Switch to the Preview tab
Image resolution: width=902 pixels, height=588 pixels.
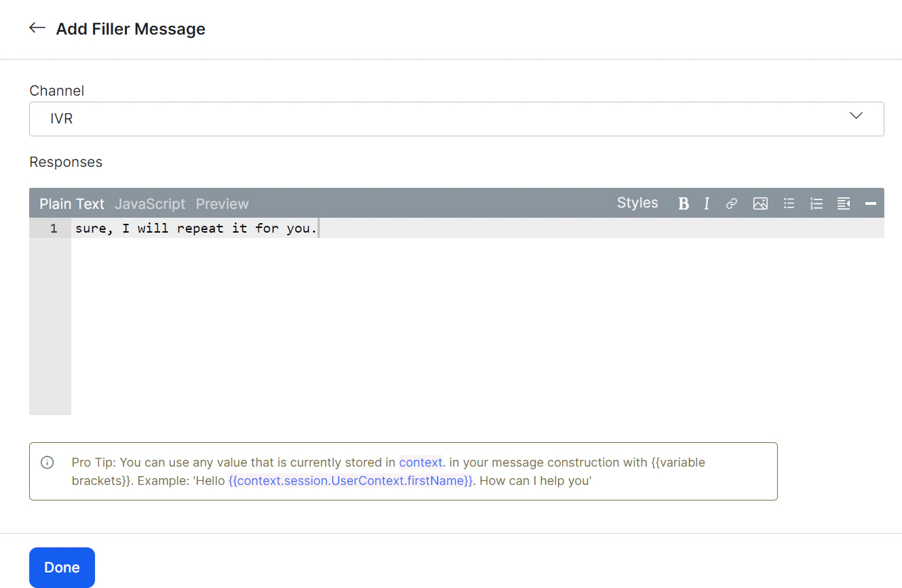(x=222, y=203)
